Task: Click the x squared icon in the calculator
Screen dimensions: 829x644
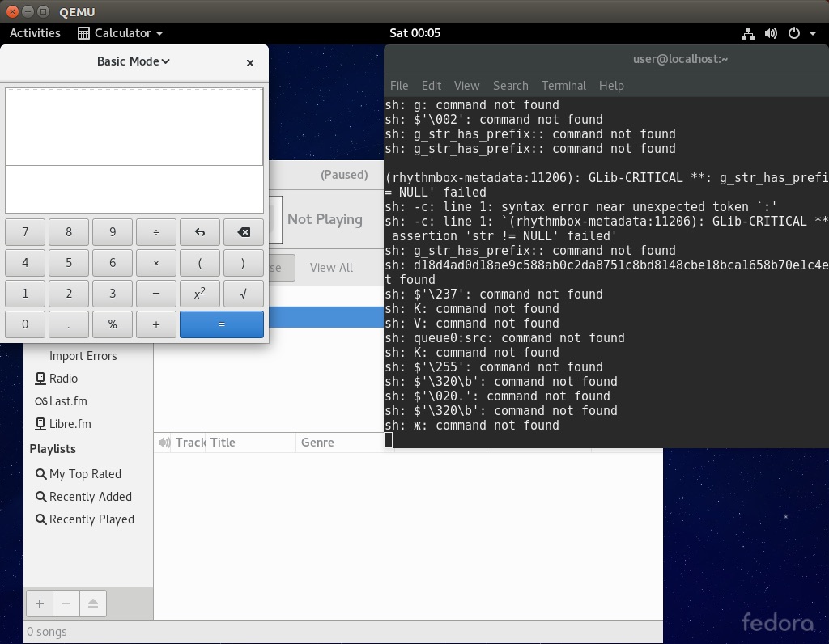Action: tap(200, 293)
